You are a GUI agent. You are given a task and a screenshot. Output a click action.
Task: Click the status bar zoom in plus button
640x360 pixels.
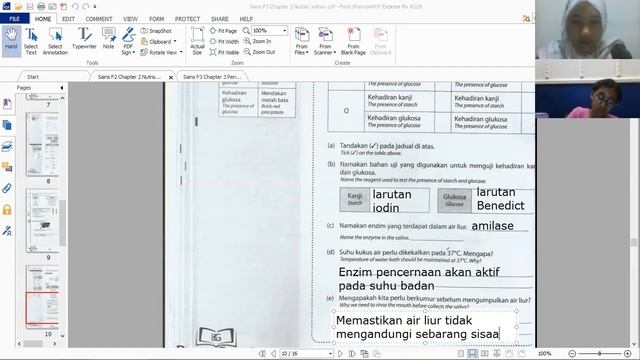[x=627, y=353]
